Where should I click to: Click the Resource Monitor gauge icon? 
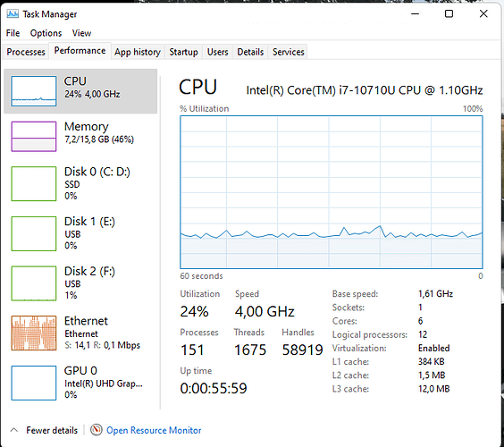tap(97, 430)
